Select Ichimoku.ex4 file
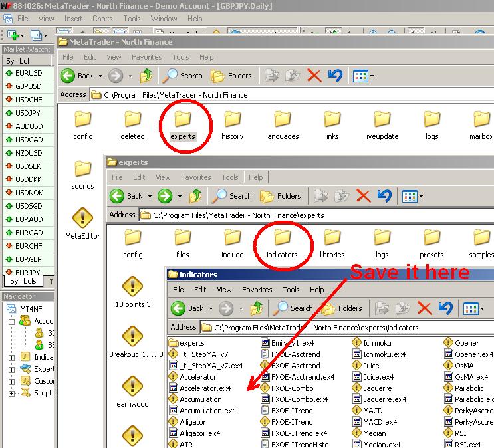494x448 pixels. (x=380, y=354)
